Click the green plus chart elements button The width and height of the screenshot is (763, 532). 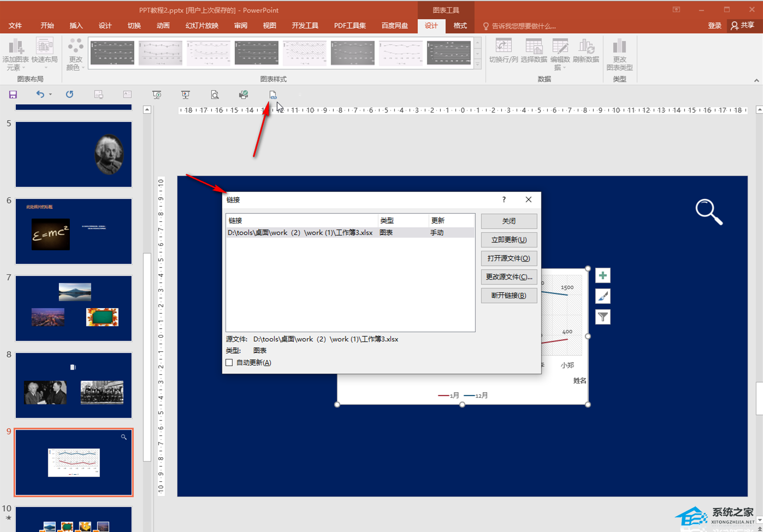click(602, 276)
